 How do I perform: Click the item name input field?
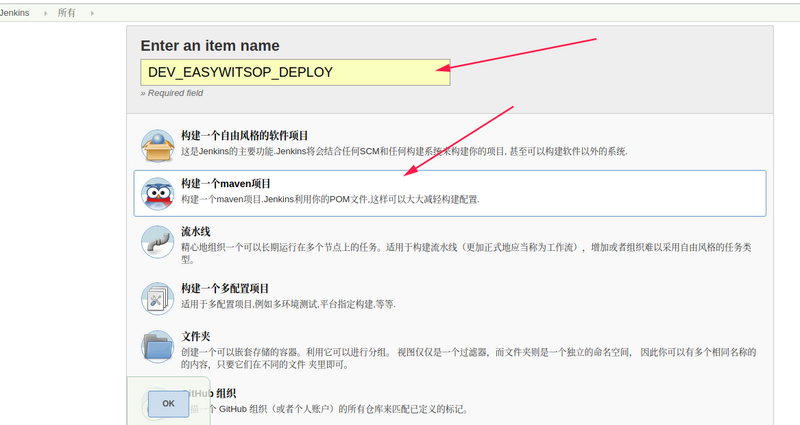[x=295, y=72]
